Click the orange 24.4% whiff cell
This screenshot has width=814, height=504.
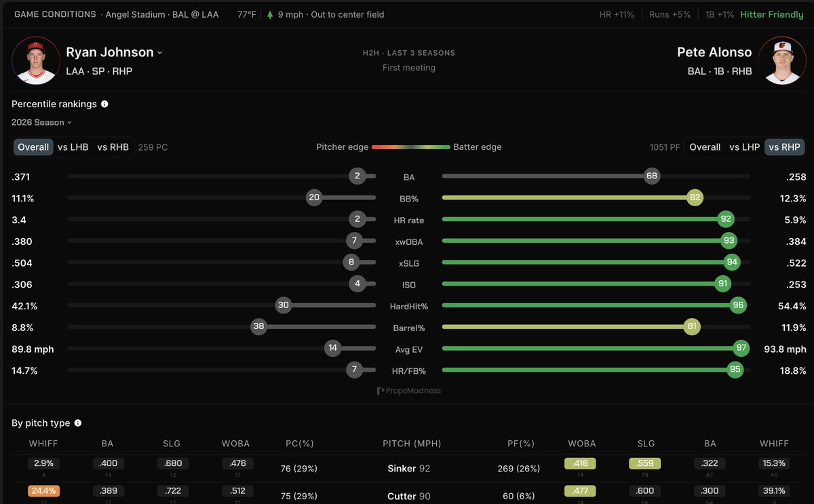pyautogui.click(x=43, y=491)
